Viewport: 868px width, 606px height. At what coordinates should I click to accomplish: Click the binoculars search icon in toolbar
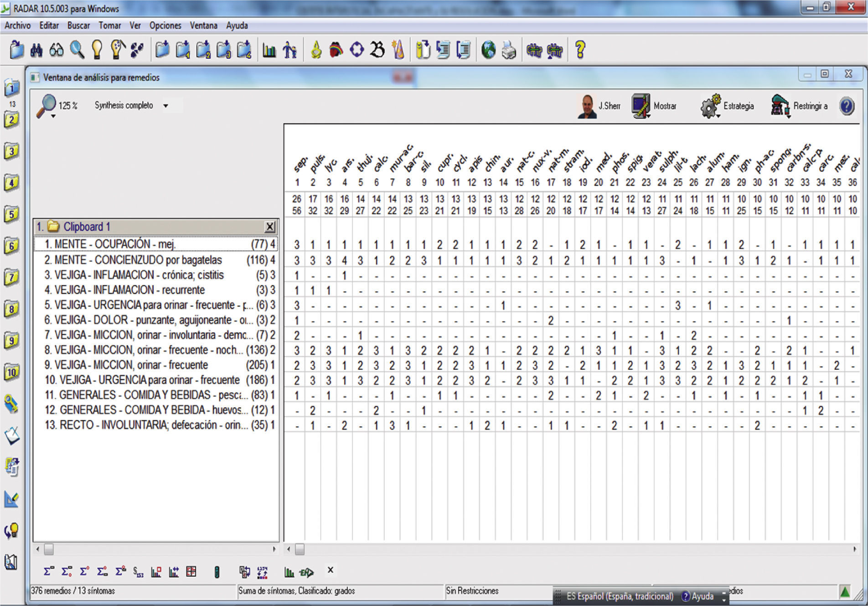click(36, 50)
